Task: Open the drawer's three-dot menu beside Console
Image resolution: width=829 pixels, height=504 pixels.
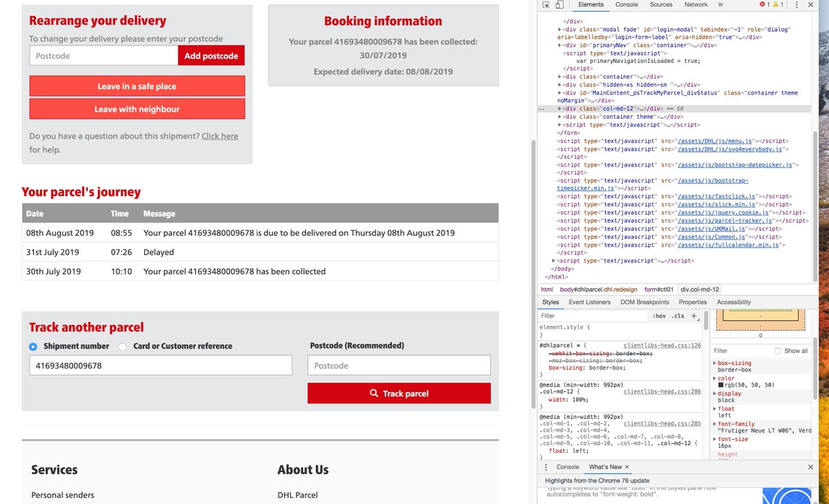Action: click(x=546, y=467)
